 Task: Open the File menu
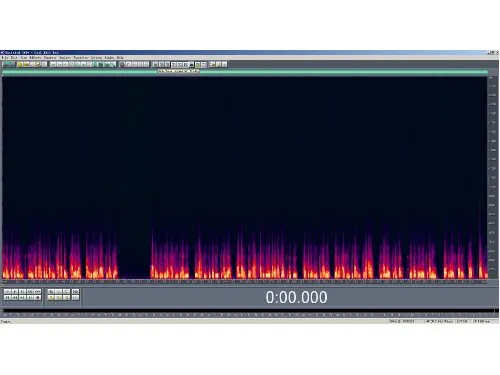(5, 58)
